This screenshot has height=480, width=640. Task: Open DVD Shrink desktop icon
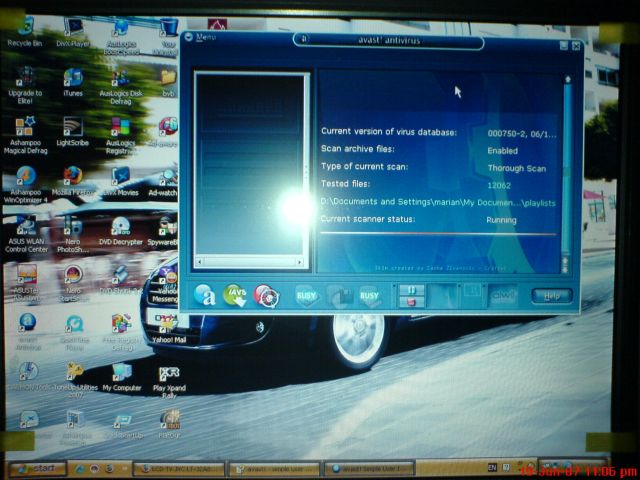120,280
